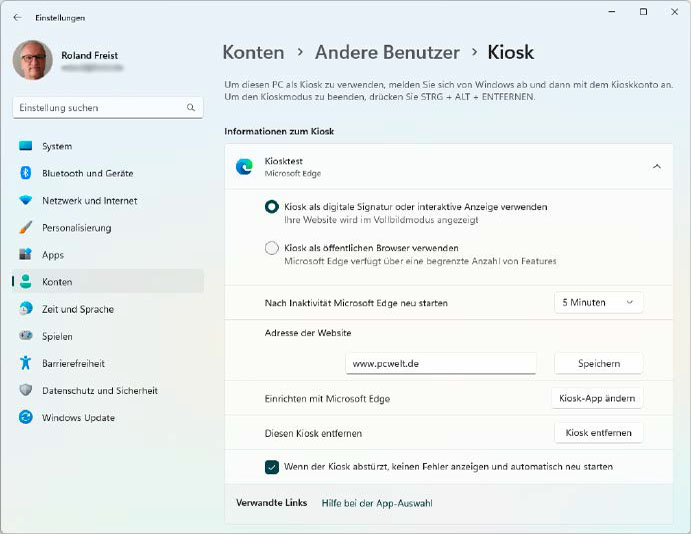Close the Einstellungen window

(674, 12)
